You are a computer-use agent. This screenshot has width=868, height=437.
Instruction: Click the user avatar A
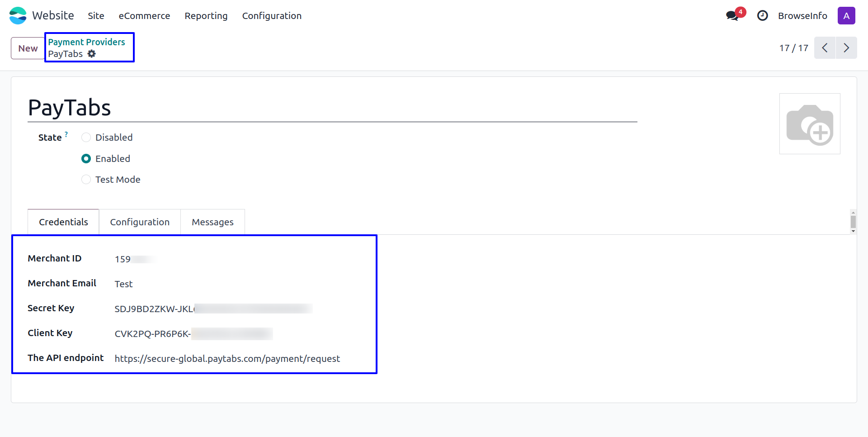(846, 16)
